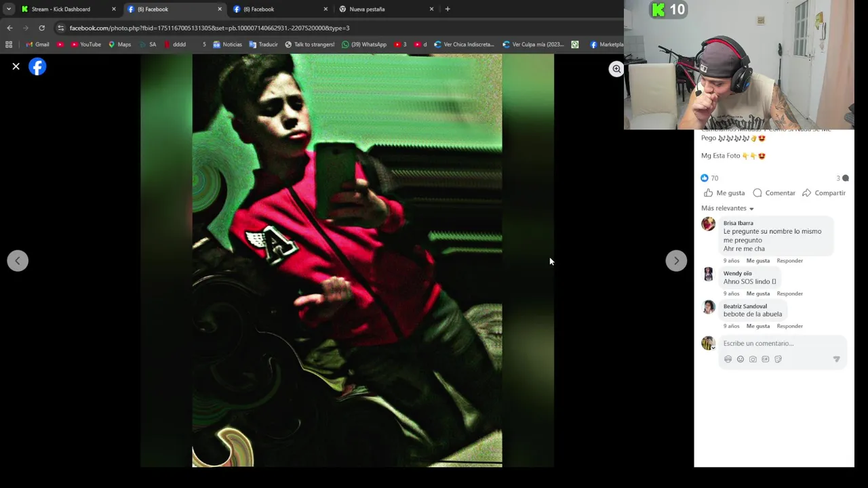Reply to Wendy's comment

(789, 293)
